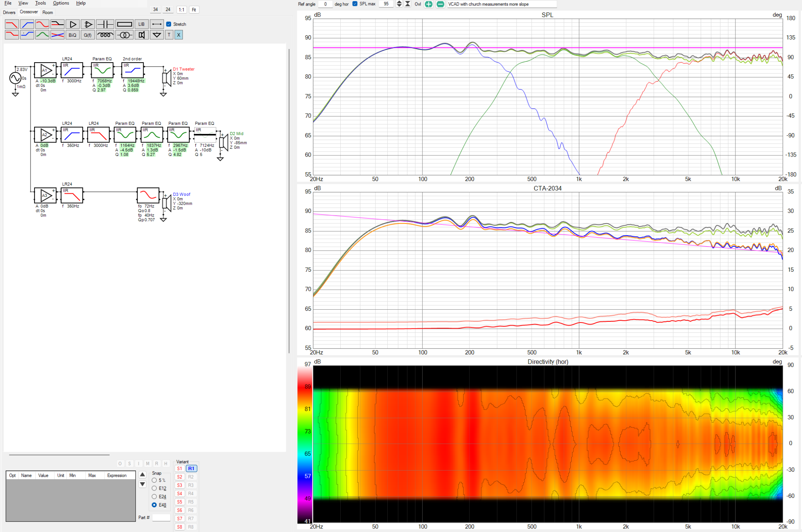Select the D1 Tweeter driver in schematic

pyautogui.click(x=167, y=78)
